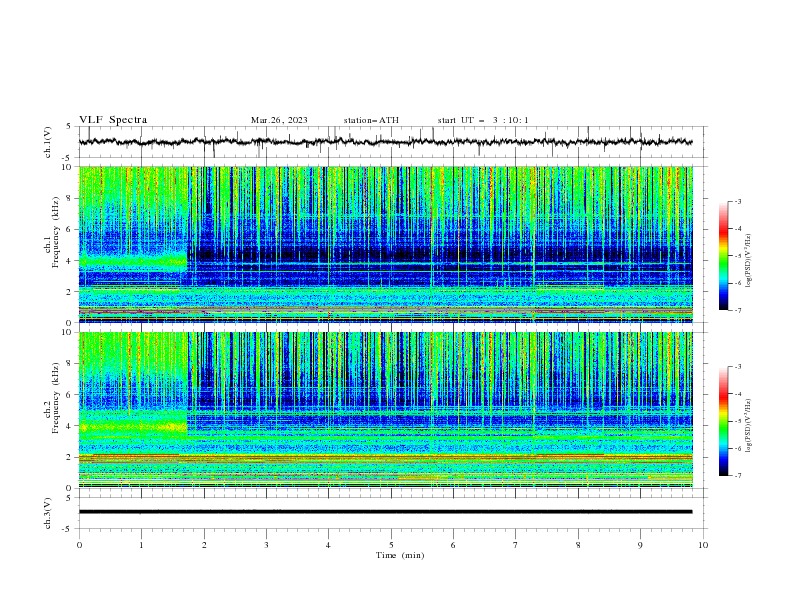
Task: Click the 'VLF Spectra' title text
Action: click(x=113, y=120)
